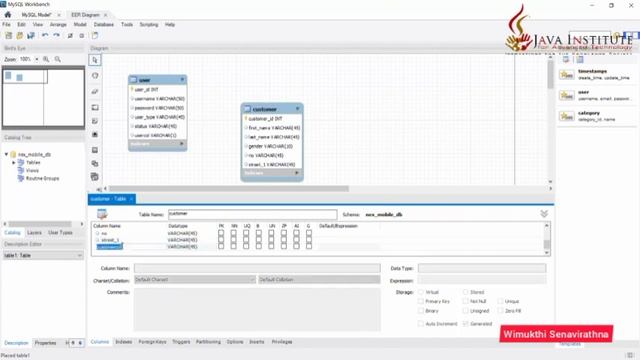The height and width of the screenshot is (360, 640).
Task: Click the diagram horizontal scrollbar
Action: coord(229,189)
